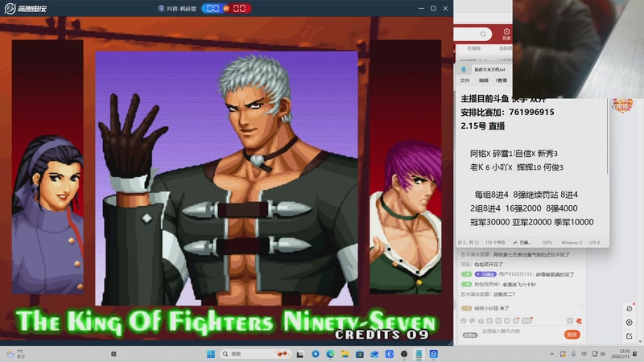
Task: Click the edit pencil icon in right sidebar
Action: coord(630,336)
